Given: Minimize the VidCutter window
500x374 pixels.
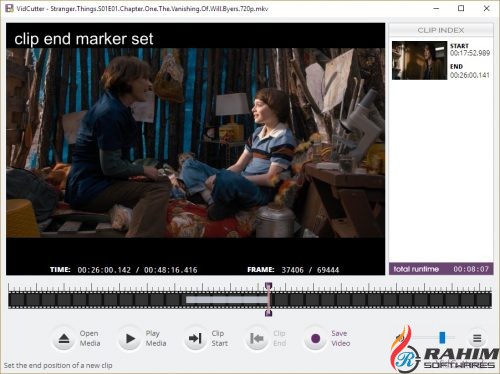Looking at the screenshot, I should point(436,8).
